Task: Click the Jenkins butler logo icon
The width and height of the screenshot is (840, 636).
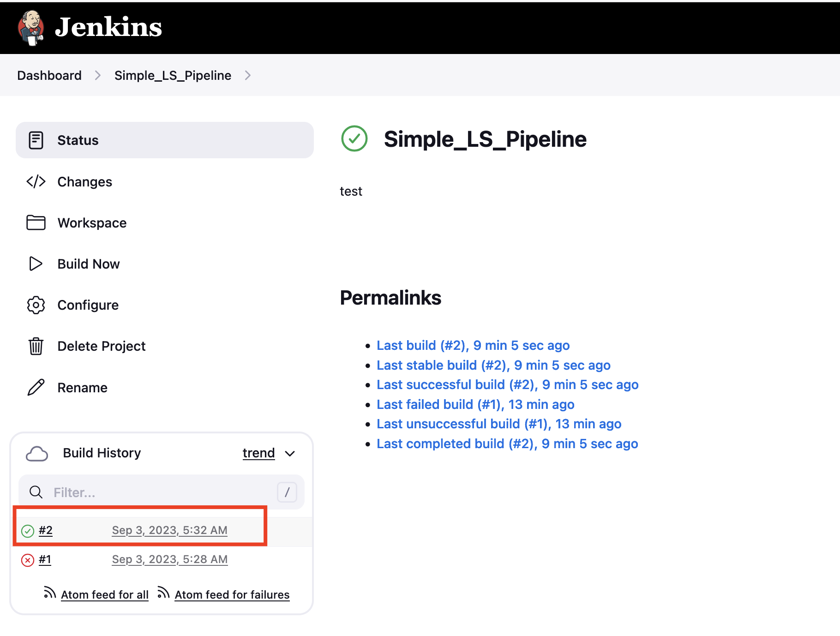Action: [x=31, y=28]
